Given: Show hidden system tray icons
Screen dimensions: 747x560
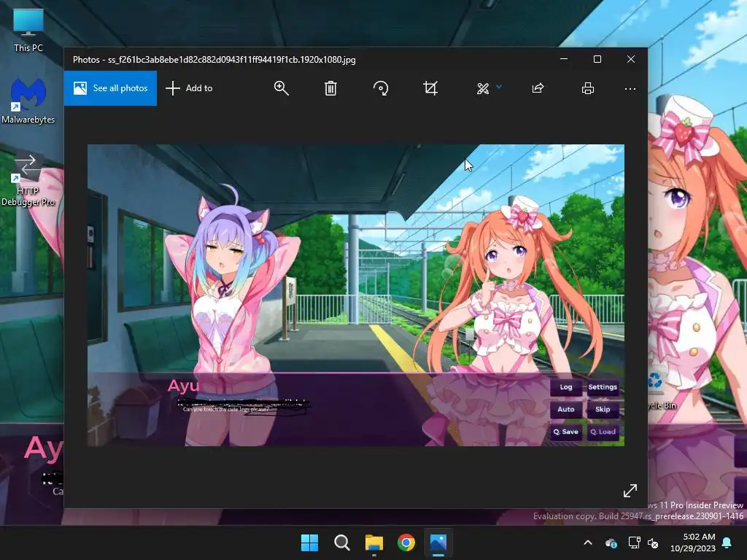Looking at the screenshot, I should [588, 542].
